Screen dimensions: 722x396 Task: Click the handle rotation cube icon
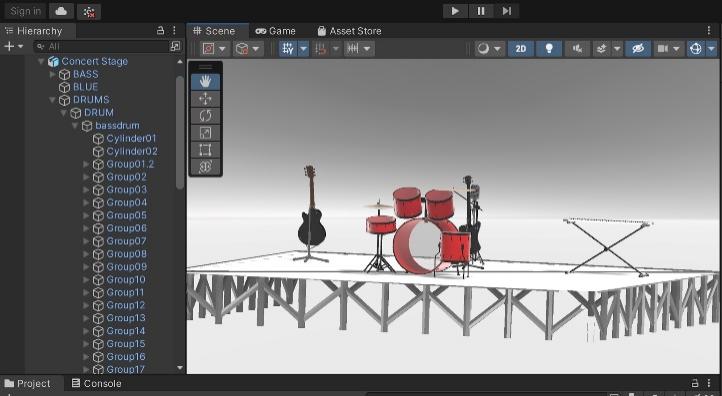[242, 48]
